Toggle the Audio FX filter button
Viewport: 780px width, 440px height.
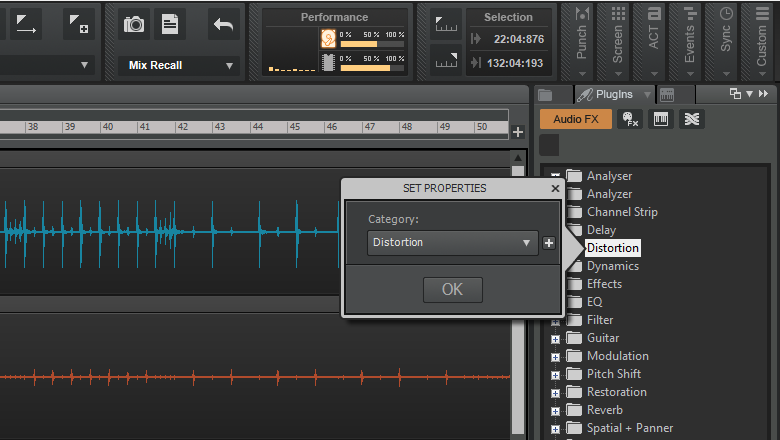click(575, 119)
